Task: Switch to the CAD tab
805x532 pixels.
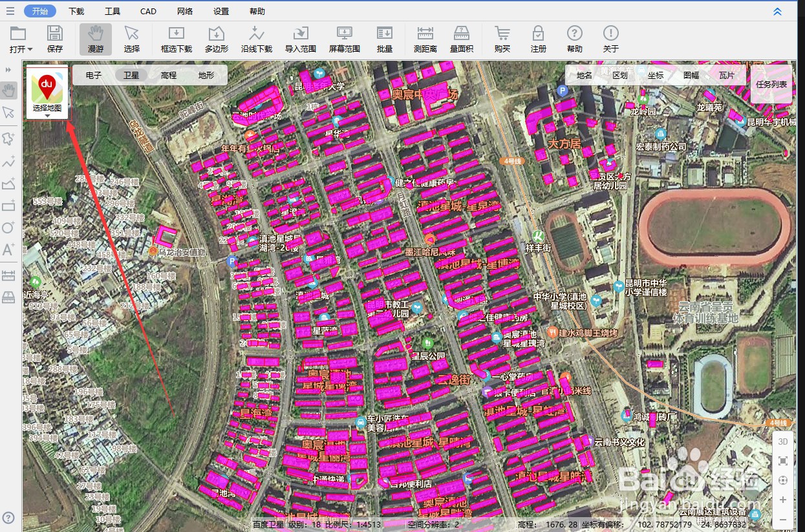Action: point(148,11)
